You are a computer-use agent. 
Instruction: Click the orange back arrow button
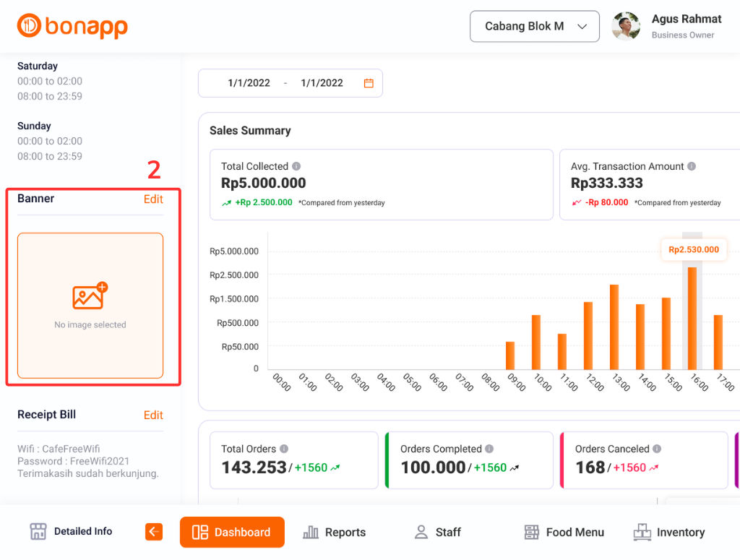(154, 532)
